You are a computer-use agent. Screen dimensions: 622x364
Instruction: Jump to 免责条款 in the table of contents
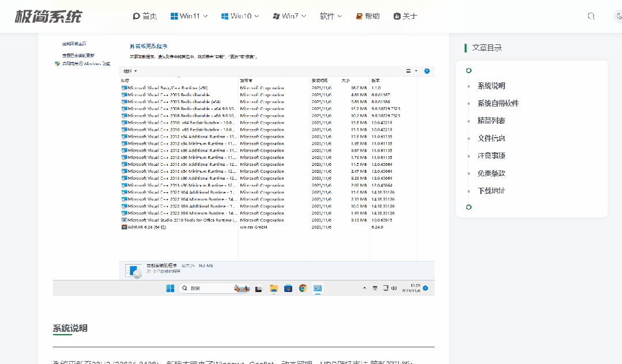[491, 173]
